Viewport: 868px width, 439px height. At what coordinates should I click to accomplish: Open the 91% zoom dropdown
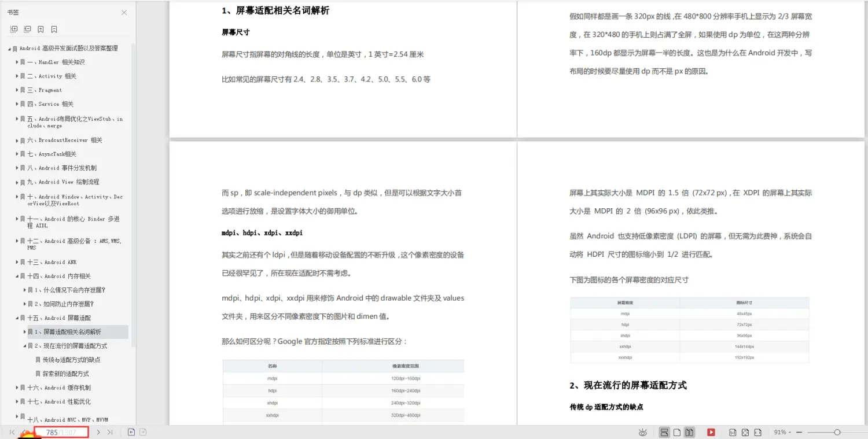click(x=782, y=432)
